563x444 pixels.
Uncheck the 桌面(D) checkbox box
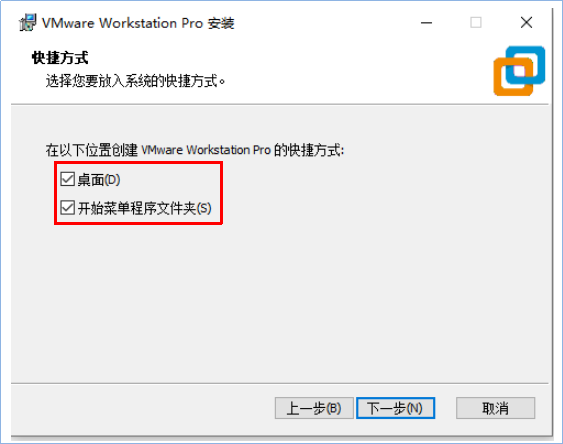[67, 179]
